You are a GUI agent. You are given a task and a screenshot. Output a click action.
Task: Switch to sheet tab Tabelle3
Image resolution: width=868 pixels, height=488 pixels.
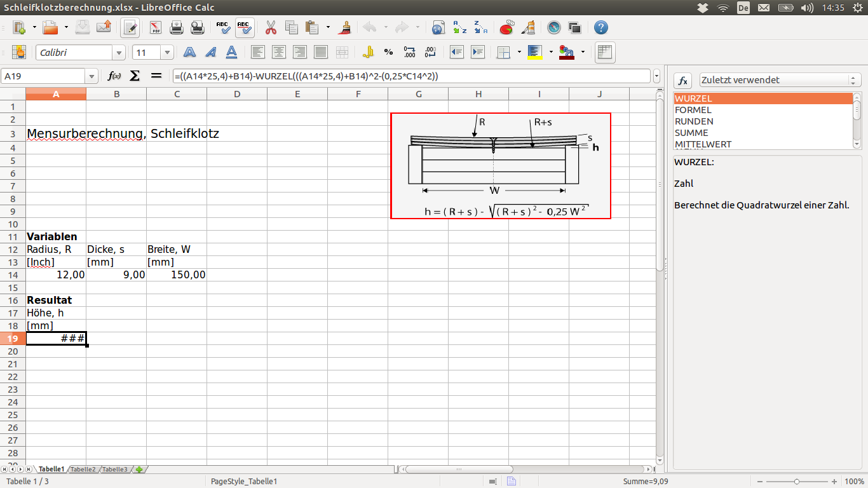[115, 470]
